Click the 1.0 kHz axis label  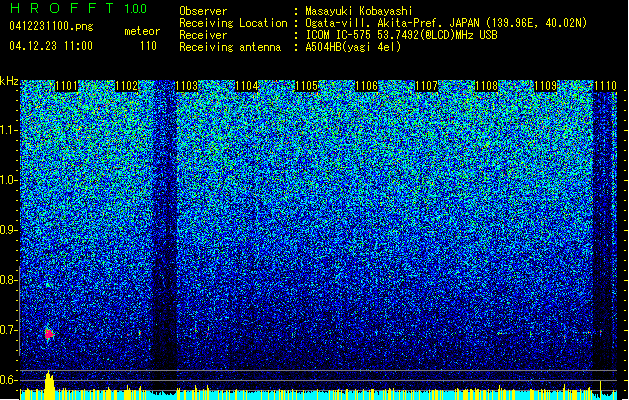8,181
